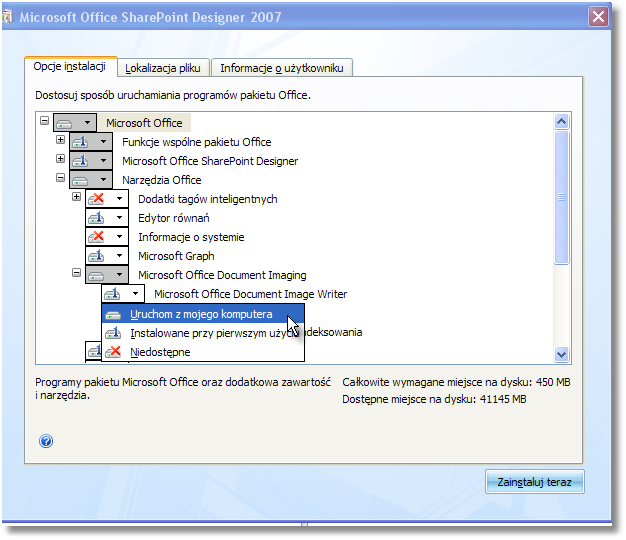Open install dropdown for Edytor równań
The height and width of the screenshot is (540, 626).
click(x=107, y=218)
